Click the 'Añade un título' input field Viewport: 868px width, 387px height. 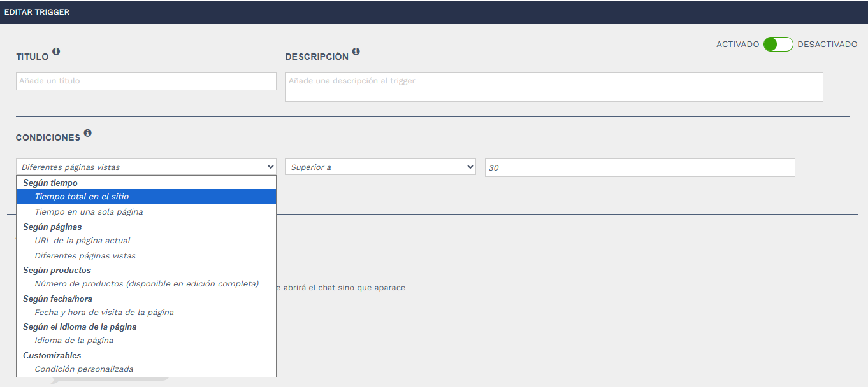click(x=146, y=81)
